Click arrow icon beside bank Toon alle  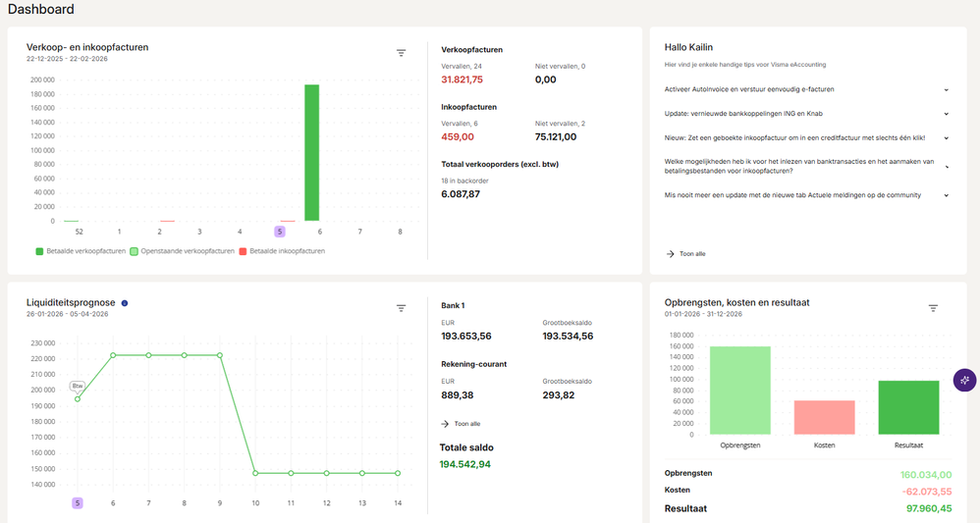[445, 424]
